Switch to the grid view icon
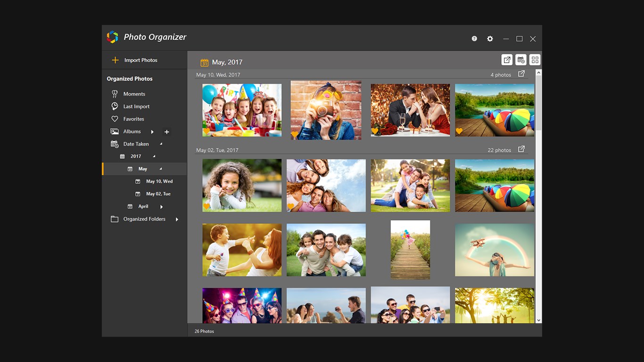This screenshot has height=362, width=644. coord(535,60)
